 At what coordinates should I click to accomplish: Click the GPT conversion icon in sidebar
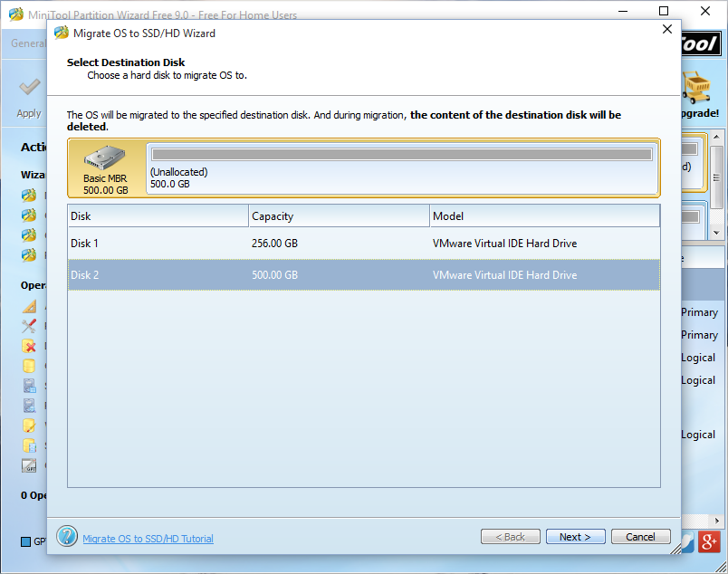29,465
